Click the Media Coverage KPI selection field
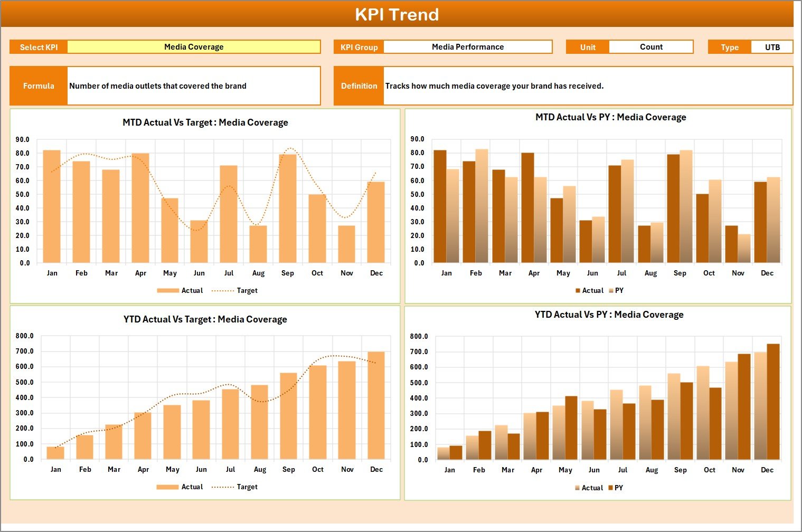 (194, 46)
